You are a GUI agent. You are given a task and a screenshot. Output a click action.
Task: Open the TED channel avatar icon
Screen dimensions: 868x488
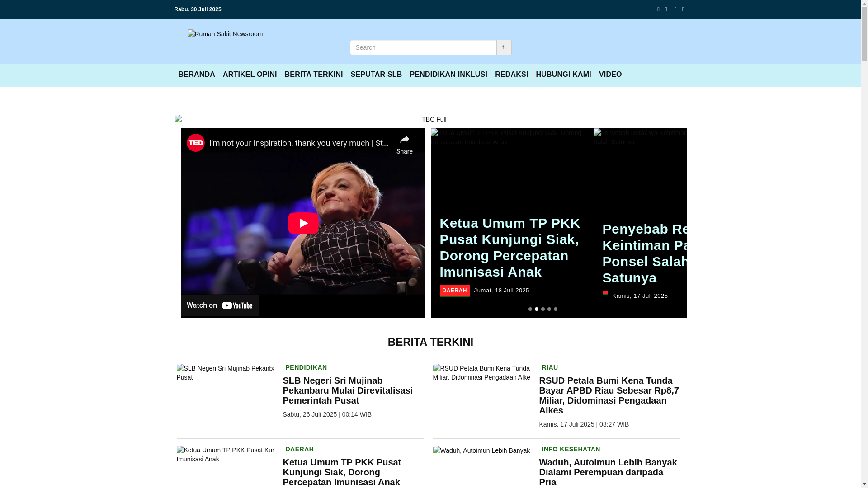tap(196, 143)
